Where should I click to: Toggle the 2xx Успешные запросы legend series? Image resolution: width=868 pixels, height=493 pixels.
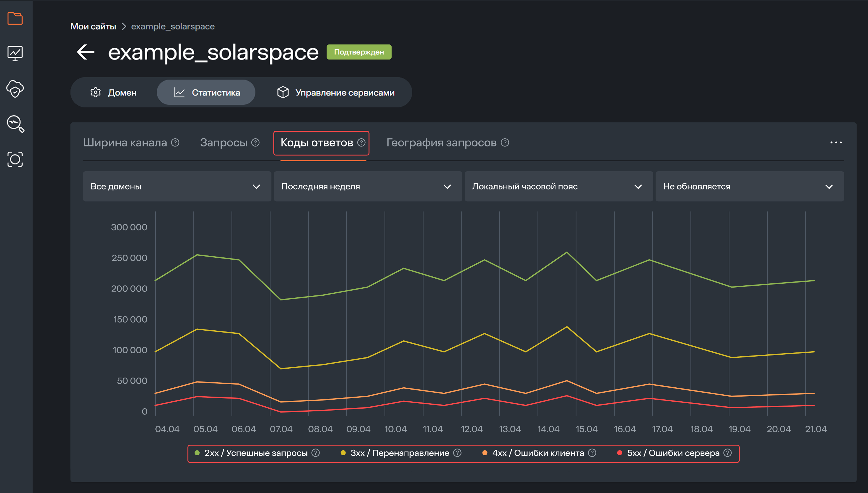tap(256, 453)
